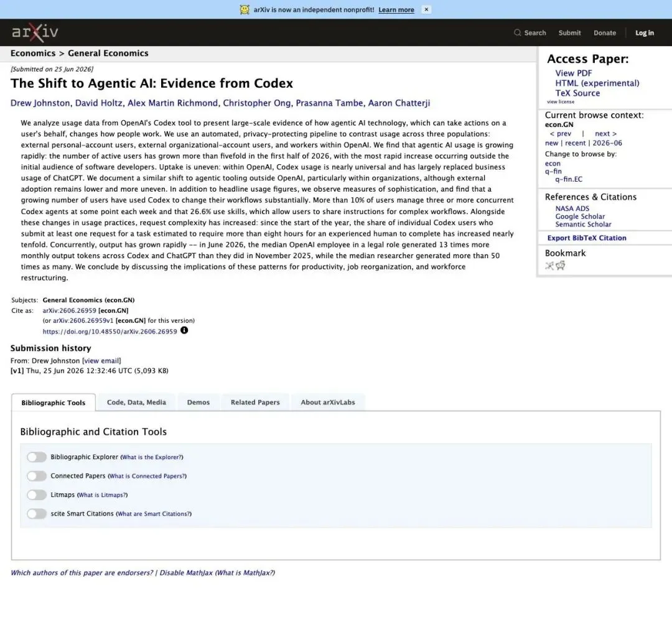Click the Submitted on 25 Jun 2026 text

[x=52, y=69]
